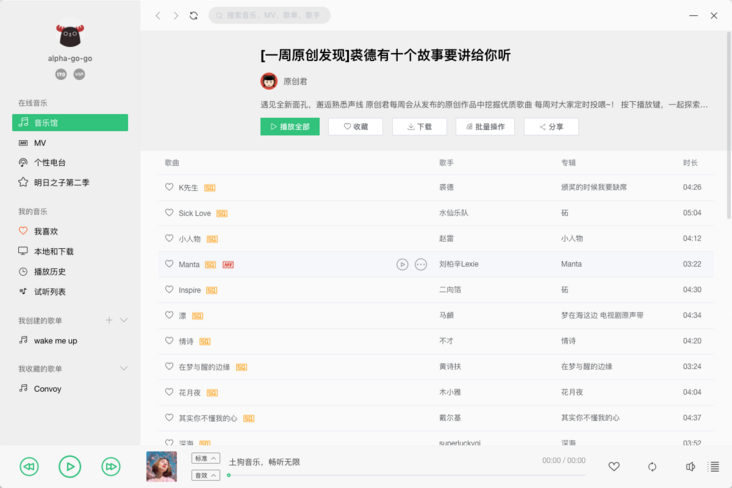Add new playlist with plus icon
732x488 pixels.
tap(109, 320)
